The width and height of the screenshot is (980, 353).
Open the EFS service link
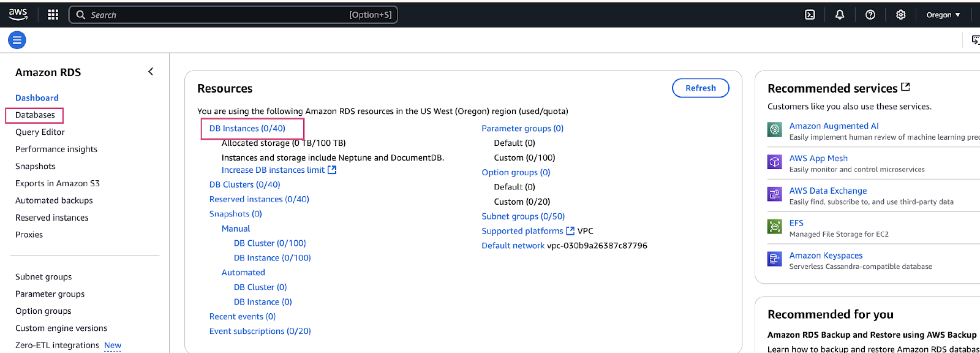tap(796, 223)
